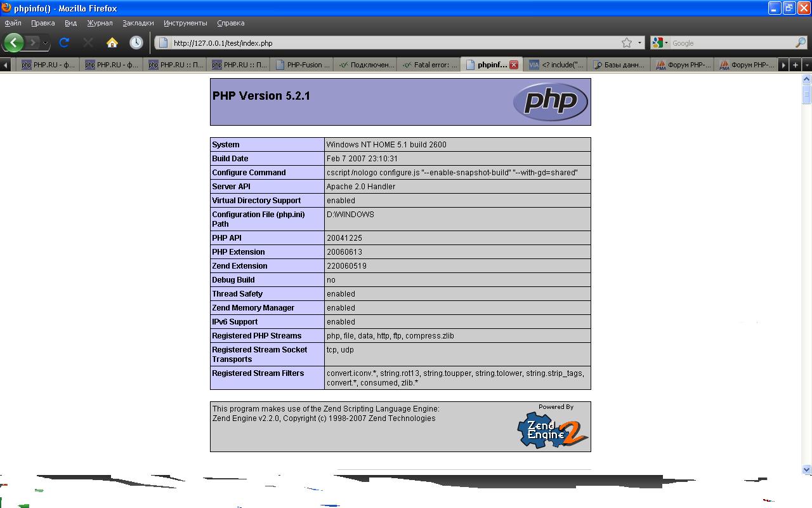Click the Configure Command label

(x=249, y=173)
